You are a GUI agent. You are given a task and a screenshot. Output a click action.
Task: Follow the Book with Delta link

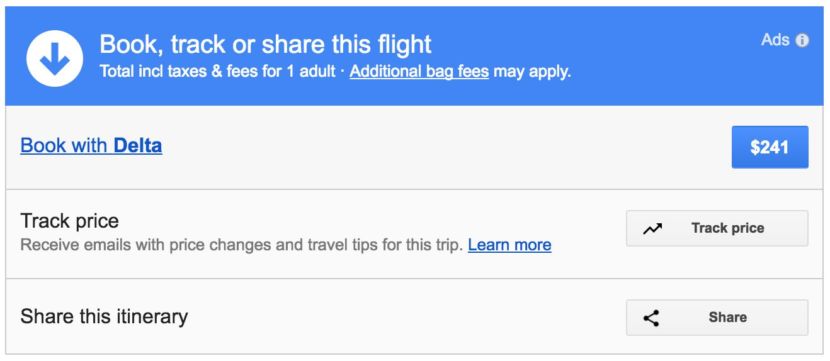(x=91, y=146)
